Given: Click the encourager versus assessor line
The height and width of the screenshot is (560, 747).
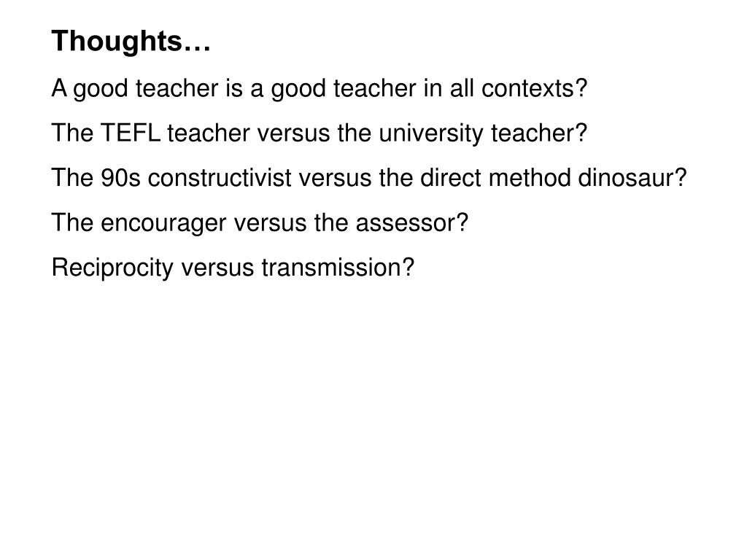Looking at the screenshot, I should (x=260, y=223).
